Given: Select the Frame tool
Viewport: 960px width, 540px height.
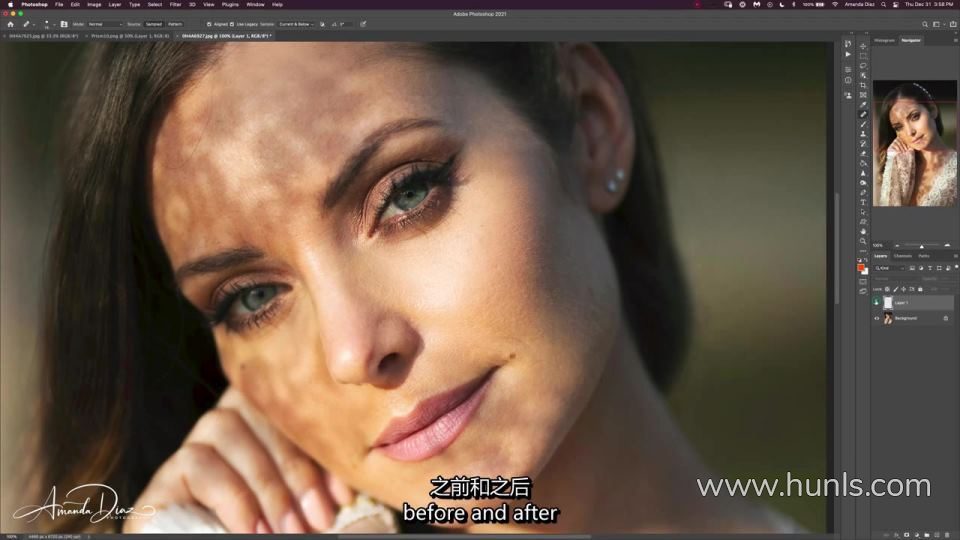Looking at the screenshot, I should point(863,95).
